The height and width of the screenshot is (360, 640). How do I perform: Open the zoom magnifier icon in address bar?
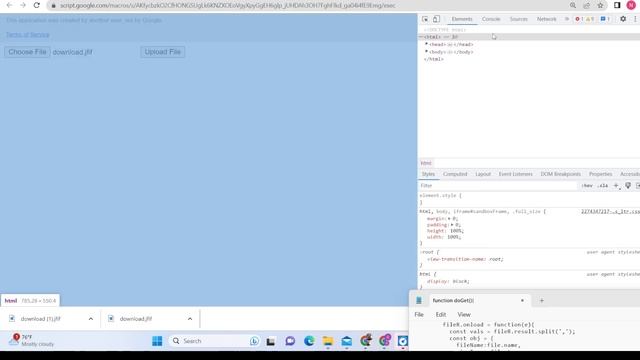pos(573,5)
